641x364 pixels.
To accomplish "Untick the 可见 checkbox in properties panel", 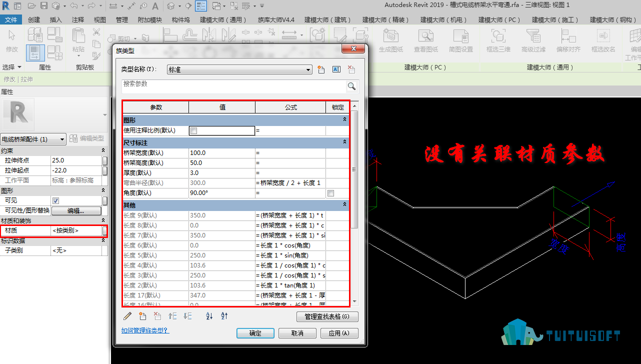I will (x=55, y=200).
